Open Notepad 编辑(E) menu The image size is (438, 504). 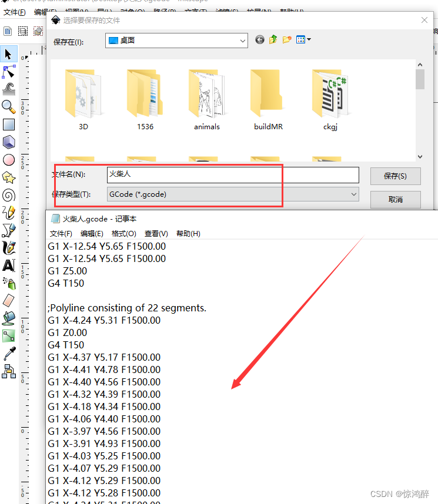pos(92,234)
